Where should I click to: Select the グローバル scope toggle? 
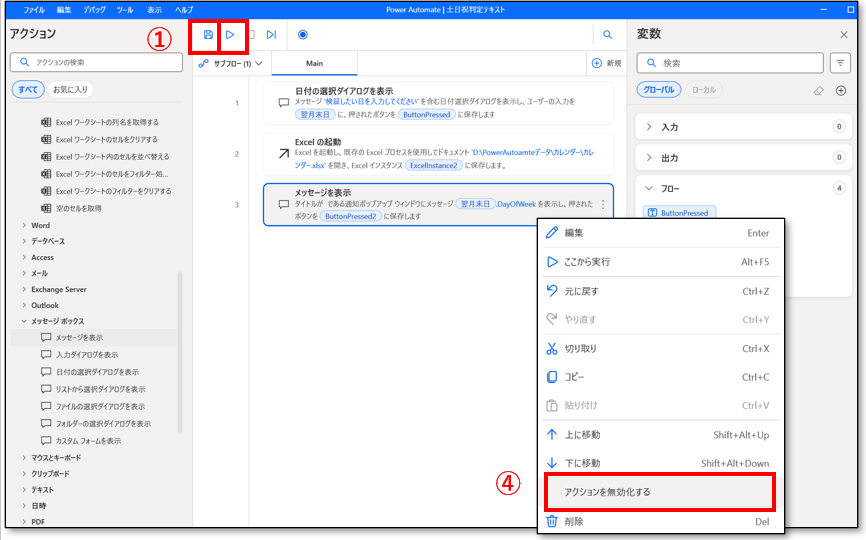(x=658, y=90)
